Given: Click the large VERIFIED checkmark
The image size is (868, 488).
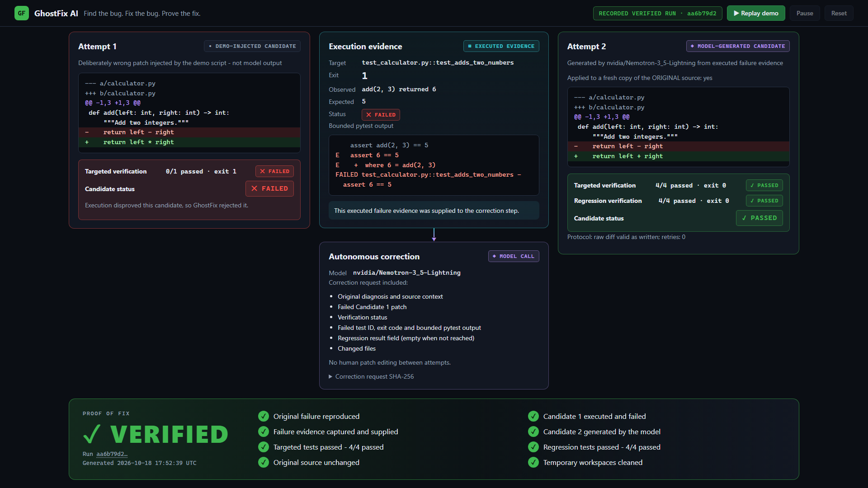Looking at the screenshot, I should pyautogui.click(x=92, y=434).
